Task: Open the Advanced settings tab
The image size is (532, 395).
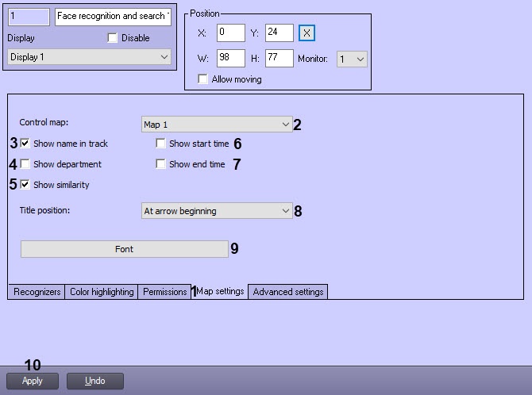Action: (x=288, y=292)
